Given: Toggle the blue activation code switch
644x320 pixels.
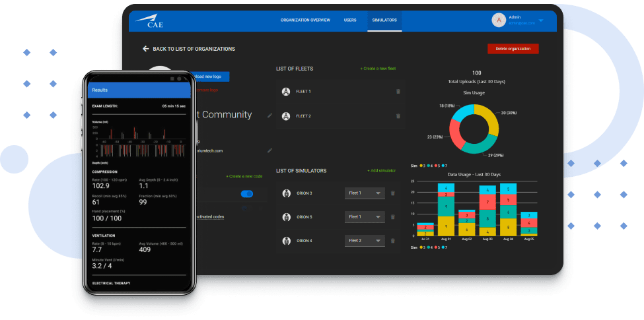Looking at the screenshot, I should [247, 193].
